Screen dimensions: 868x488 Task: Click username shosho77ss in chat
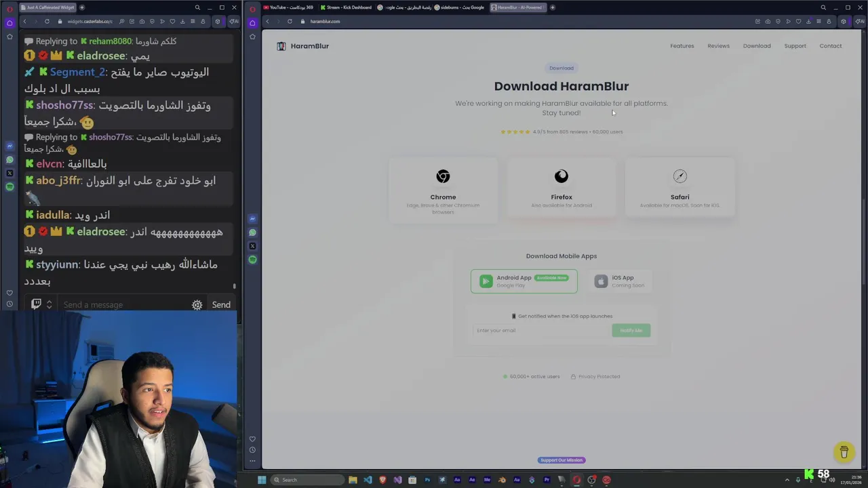point(64,105)
